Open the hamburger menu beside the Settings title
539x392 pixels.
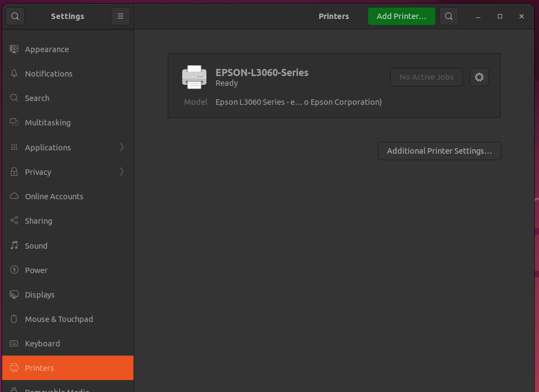point(121,16)
